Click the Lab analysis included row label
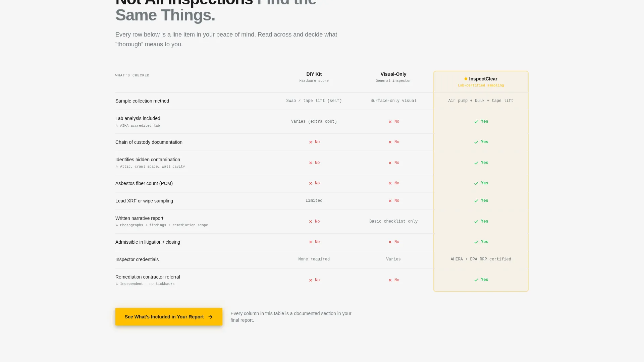The width and height of the screenshot is (644, 362). 138,118
